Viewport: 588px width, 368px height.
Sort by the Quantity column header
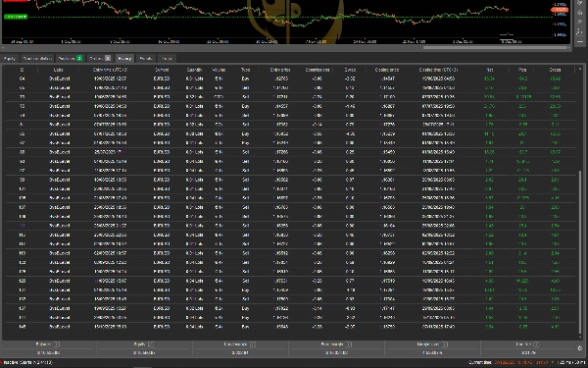[x=194, y=70]
